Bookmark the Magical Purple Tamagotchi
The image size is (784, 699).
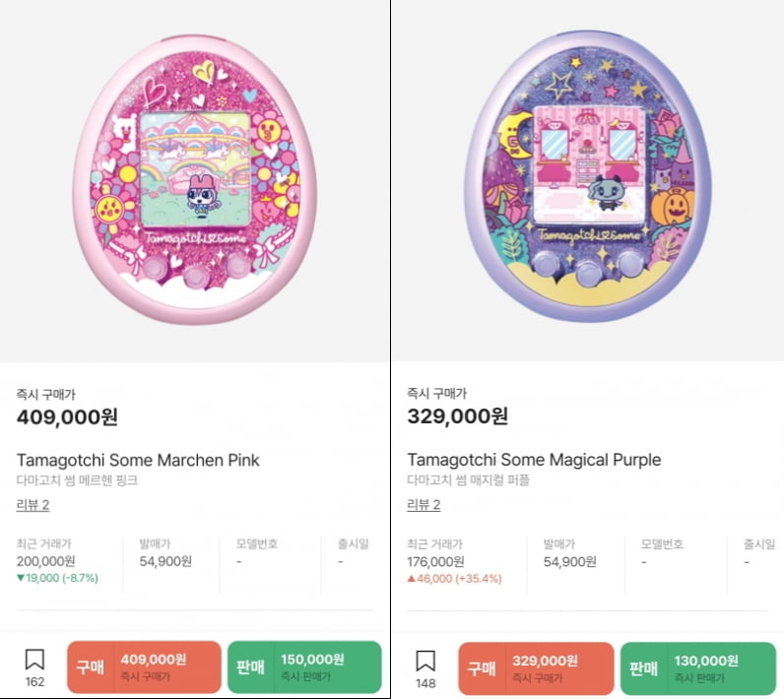tap(425, 661)
